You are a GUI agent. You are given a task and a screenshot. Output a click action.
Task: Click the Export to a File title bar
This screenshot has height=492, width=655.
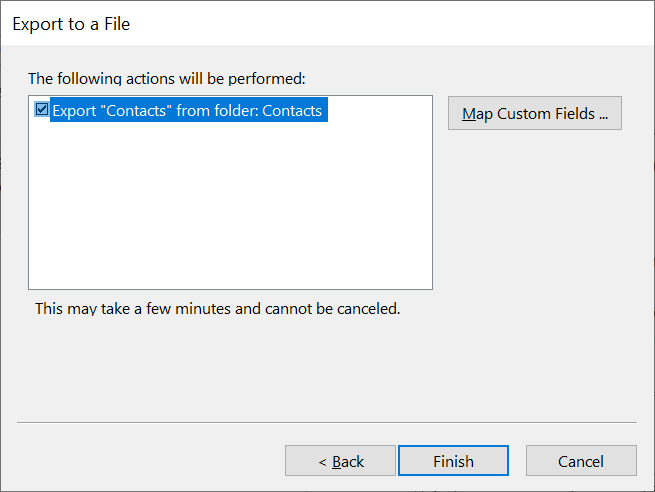point(328,23)
